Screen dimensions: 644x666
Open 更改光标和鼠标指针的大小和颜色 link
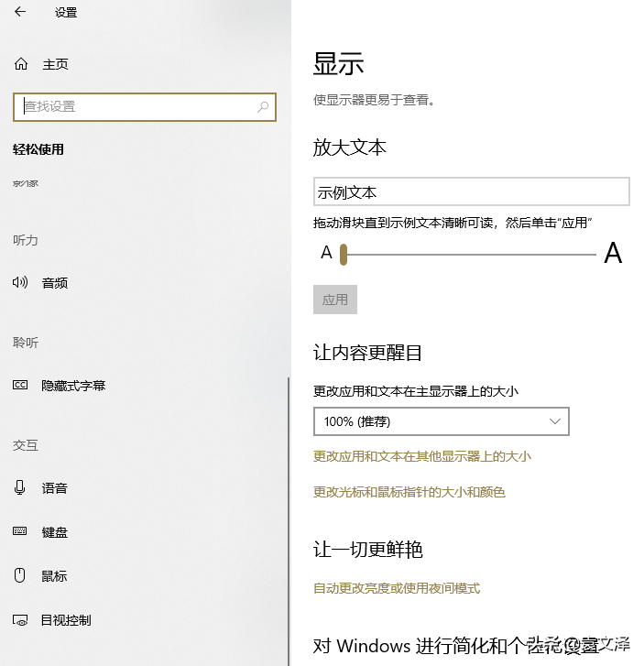click(409, 492)
